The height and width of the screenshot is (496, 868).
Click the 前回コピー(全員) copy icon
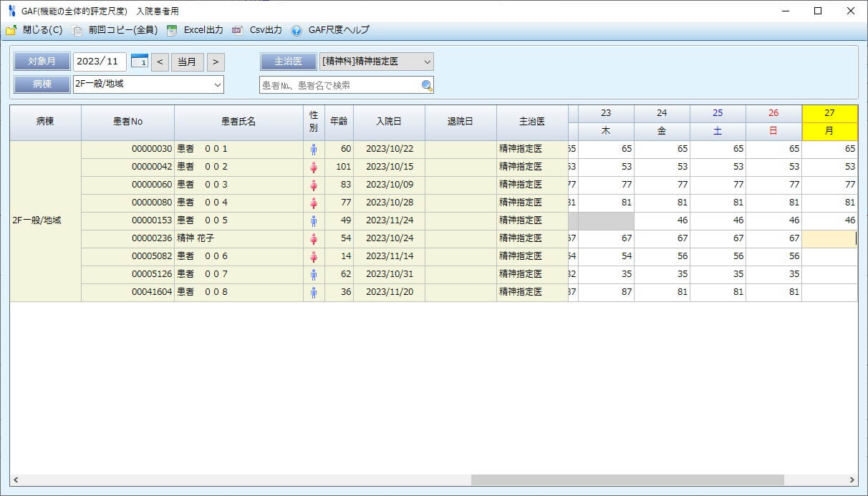79,31
